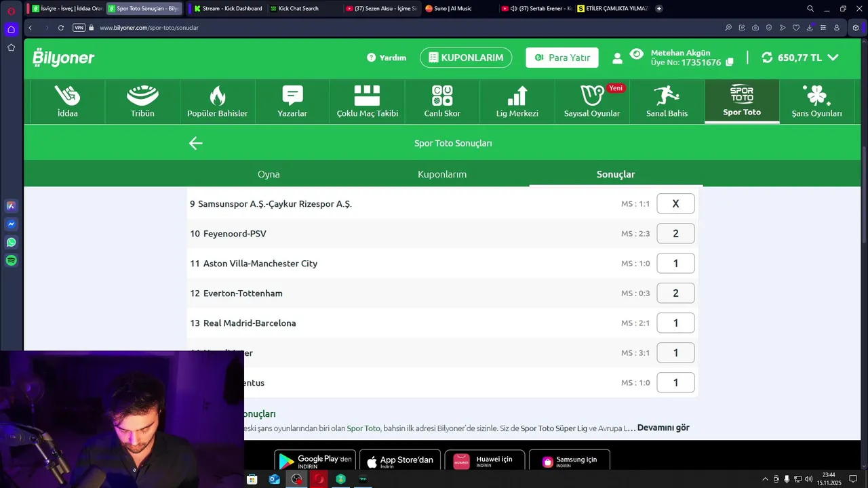
Task: Click the Para Yatır button
Action: coord(562,58)
